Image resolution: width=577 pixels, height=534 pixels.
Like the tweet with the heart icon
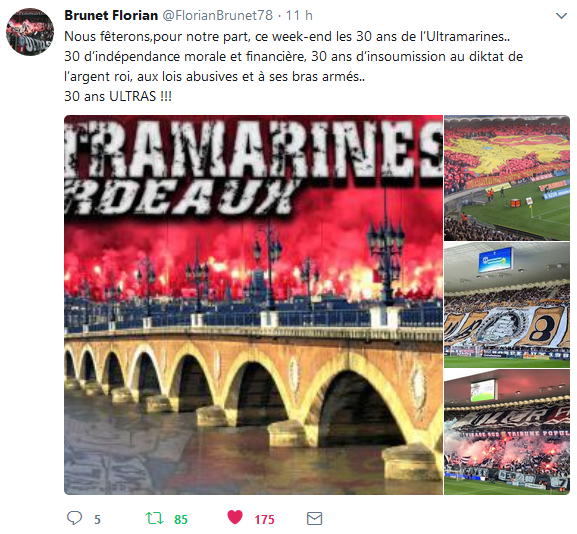tap(235, 517)
